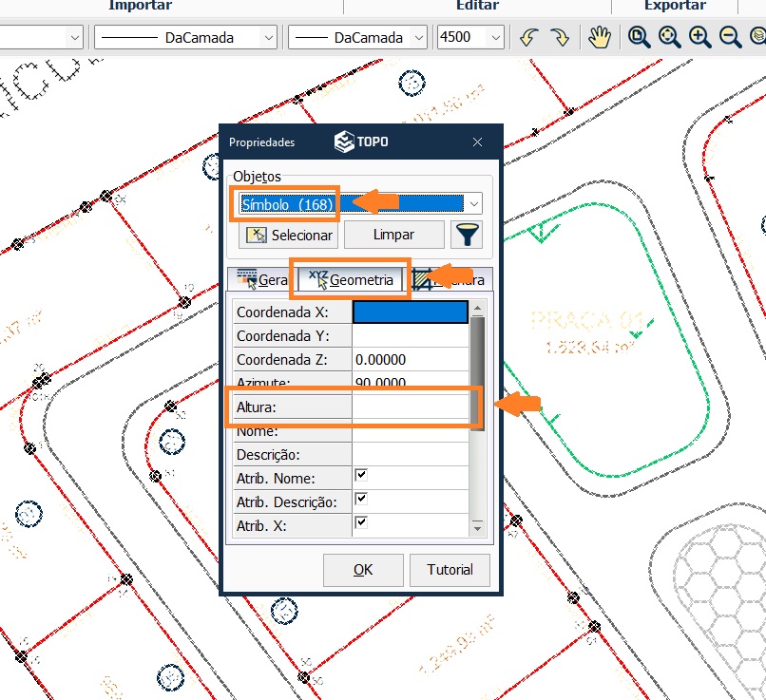Viewport: 766px width, 700px height.
Task: Click the Altura value field
Action: click(x=410, y=407)
